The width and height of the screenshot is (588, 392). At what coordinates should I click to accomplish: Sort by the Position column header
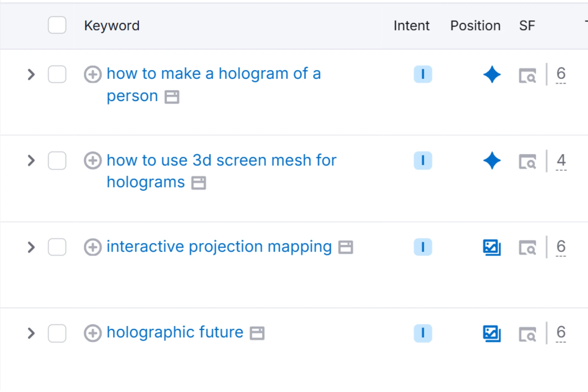[475, 26]
